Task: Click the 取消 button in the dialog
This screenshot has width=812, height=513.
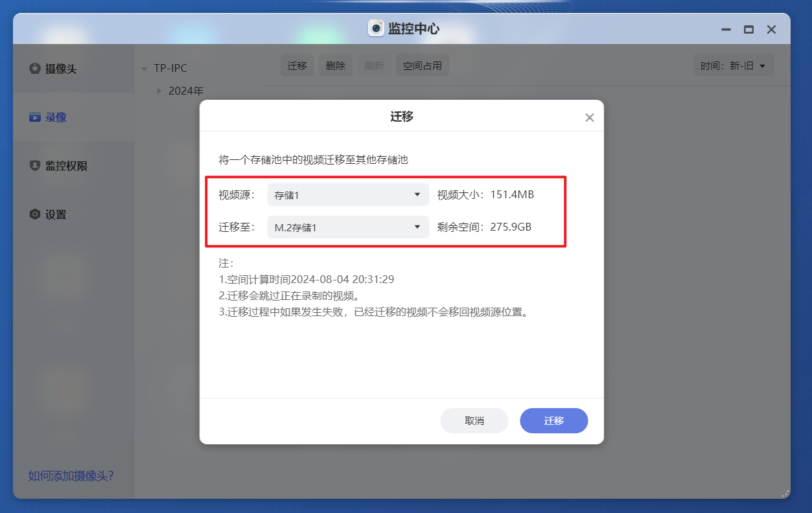Action: 474,420
